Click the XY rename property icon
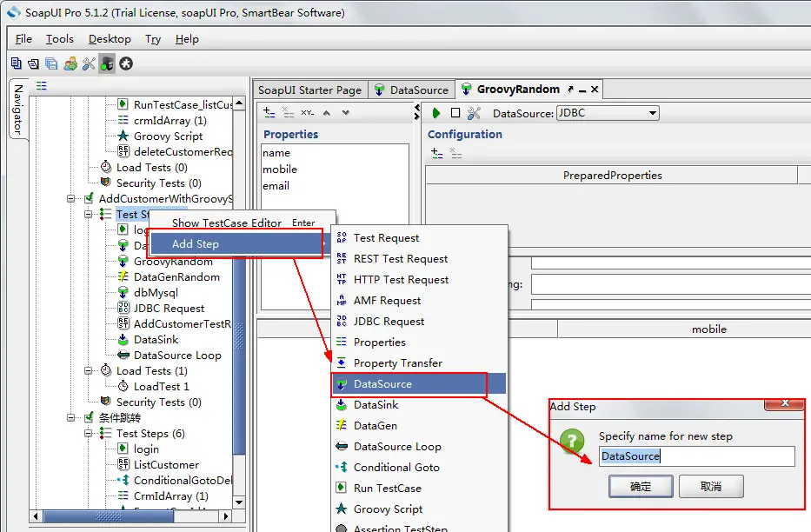The height and width of the screenshot is (532, 811). coord(307,112)
